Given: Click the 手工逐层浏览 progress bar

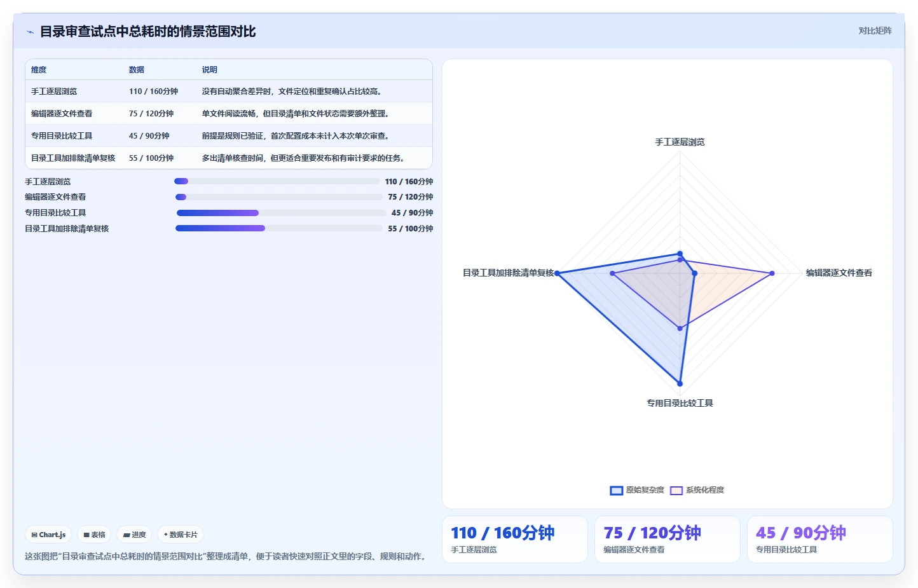Looking at the screenshot, I should [277, 181].
